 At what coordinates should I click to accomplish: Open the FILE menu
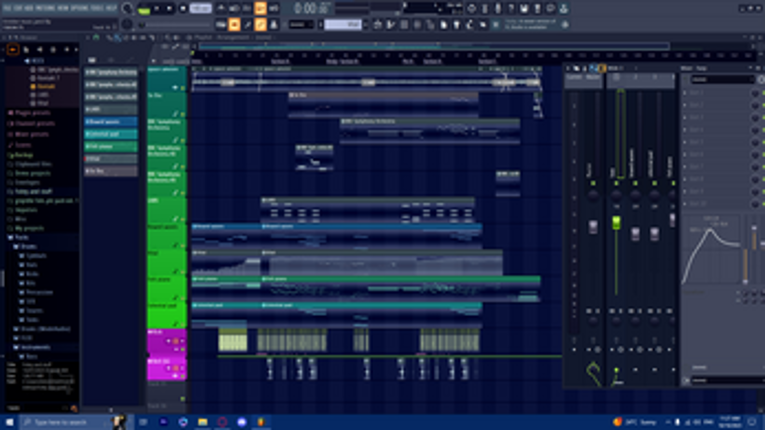point(6,7)
